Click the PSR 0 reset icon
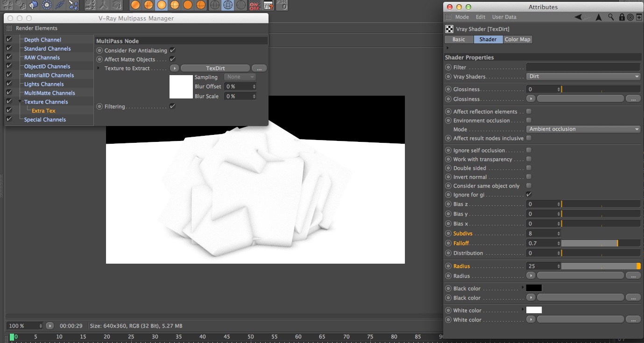The height and width of the screenshot is (343, 644). 282,6
